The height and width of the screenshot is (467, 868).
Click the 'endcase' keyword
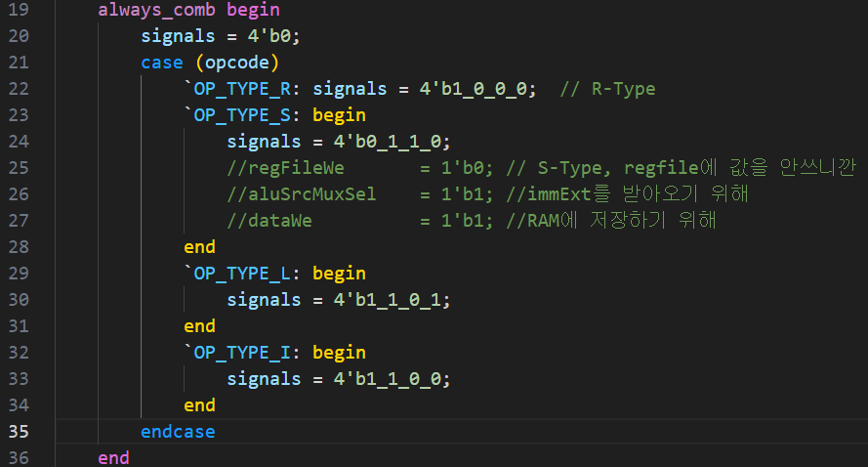[178, 432]
